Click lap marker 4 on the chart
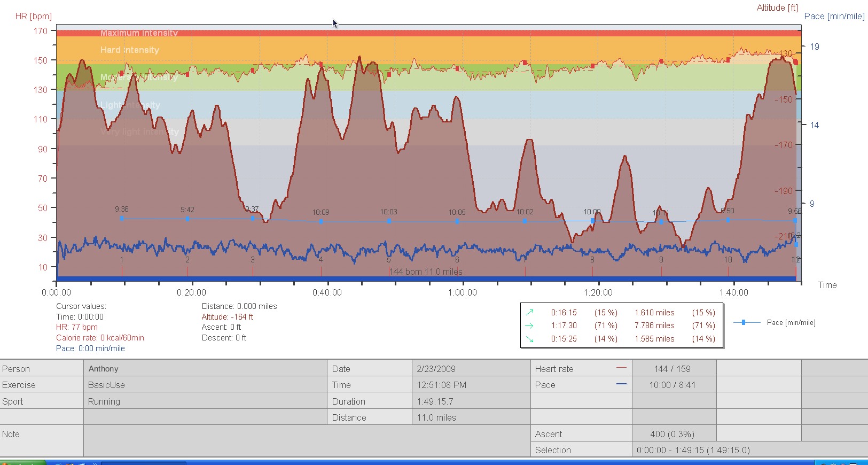 [x=321, y=260]
